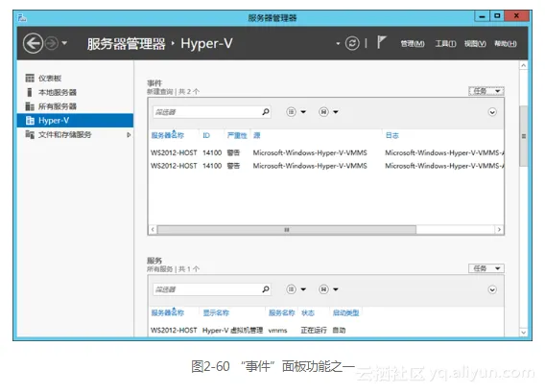Sort 服务 by 显示名称 column

(x=216, y=312)
